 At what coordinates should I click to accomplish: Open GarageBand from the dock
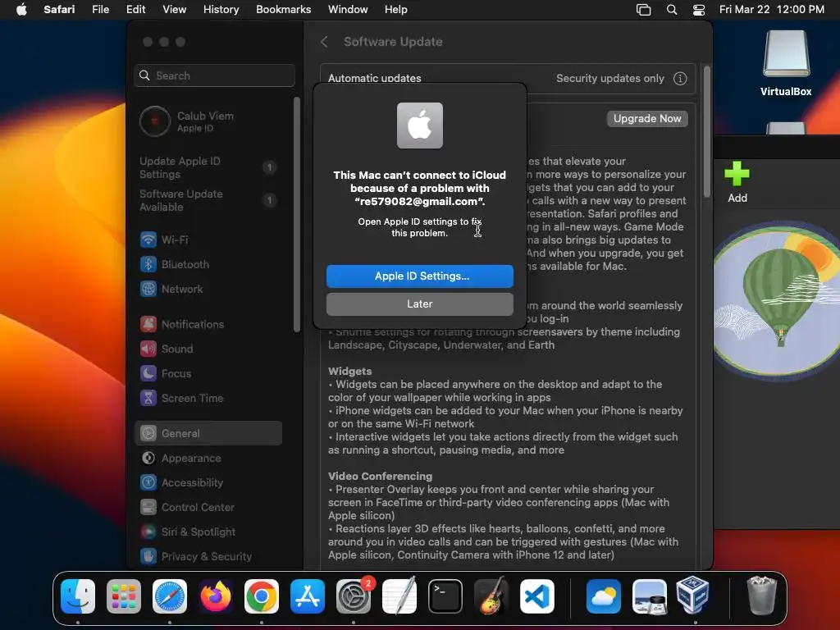click(x=491, y=596)
